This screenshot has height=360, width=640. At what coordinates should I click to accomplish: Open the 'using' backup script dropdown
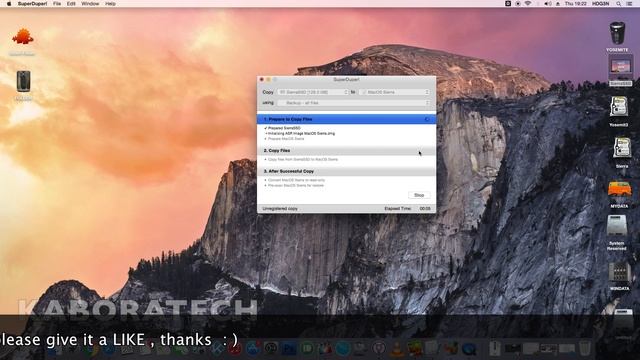tap(353, 103)
